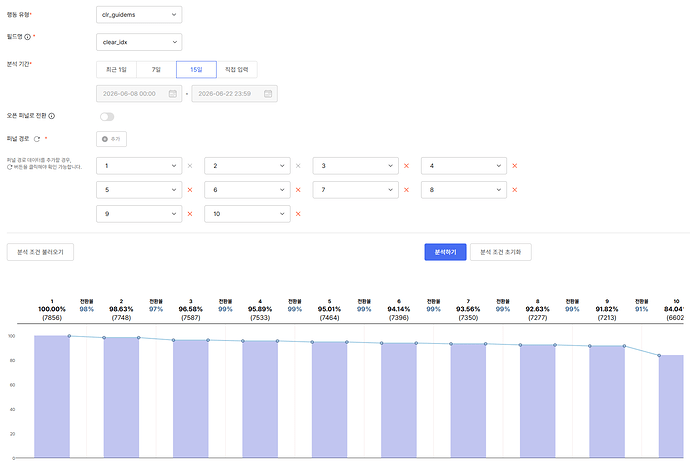Click the 91% conversion rate after step 9
This screenshot has width=690, height=465.
[x=642, y=309]
